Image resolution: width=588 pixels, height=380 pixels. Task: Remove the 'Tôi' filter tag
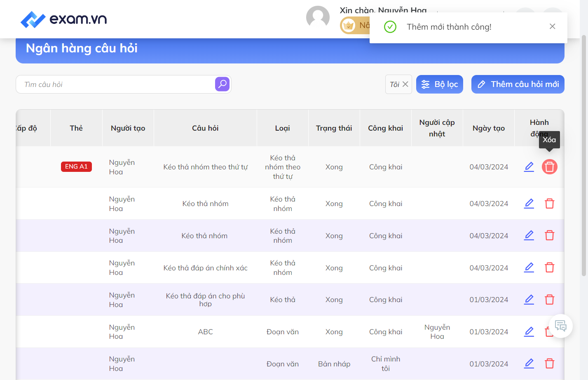pos(405,84)
